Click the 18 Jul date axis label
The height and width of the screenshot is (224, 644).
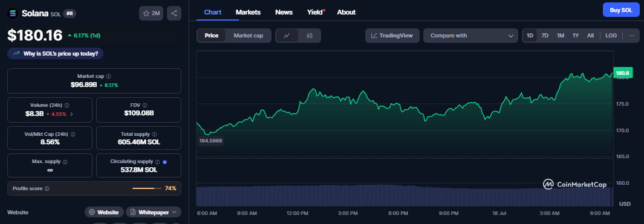[499, 213]
